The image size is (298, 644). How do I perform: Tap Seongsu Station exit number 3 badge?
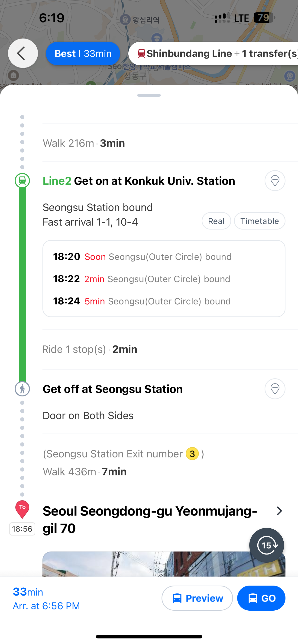192,453
